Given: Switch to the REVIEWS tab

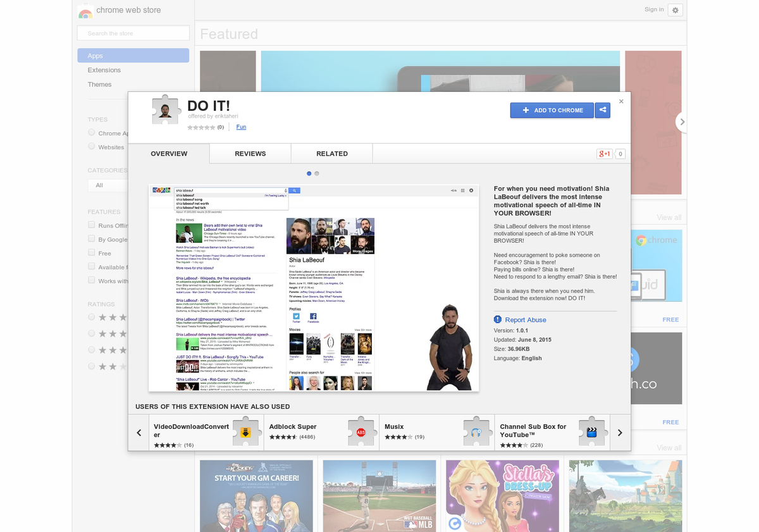Looking at the screenshot, I should 250,154.
